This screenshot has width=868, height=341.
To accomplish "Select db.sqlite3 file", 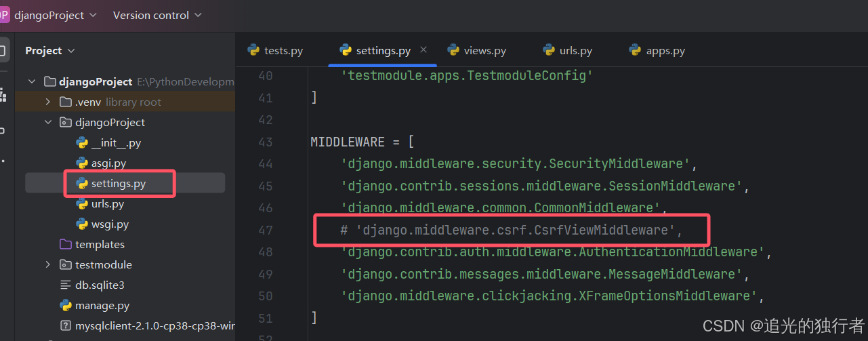I will coord(100,285).
